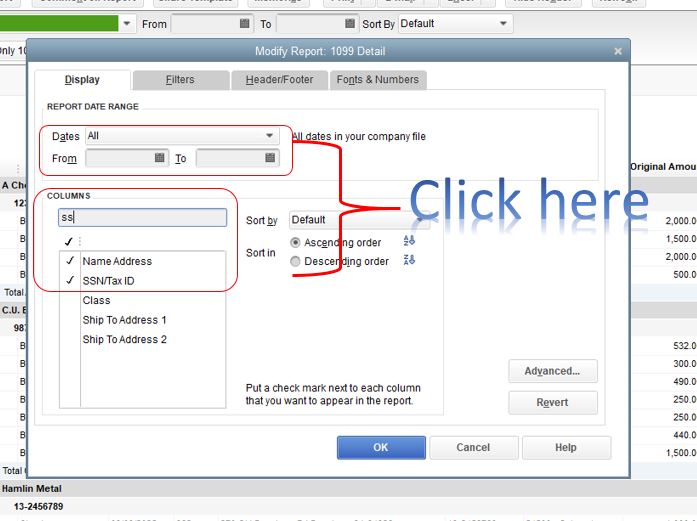Open Sort by dropdown in dialog
This screenshot has width=697, height=521.
[359, 220]
